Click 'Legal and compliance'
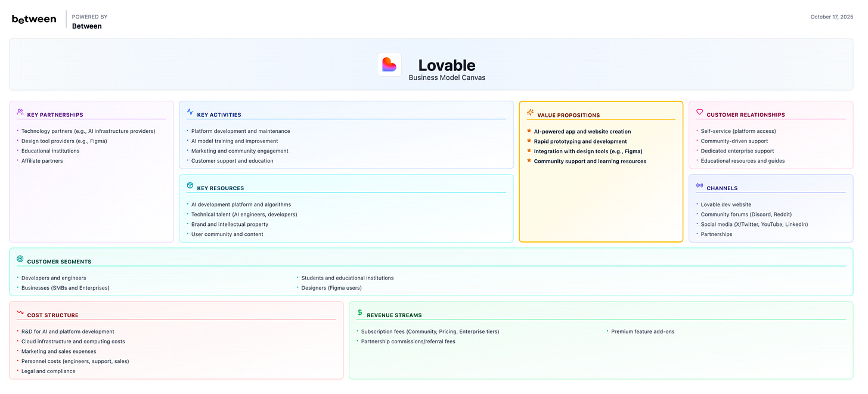The image size is (868, 394). point(49,371)
